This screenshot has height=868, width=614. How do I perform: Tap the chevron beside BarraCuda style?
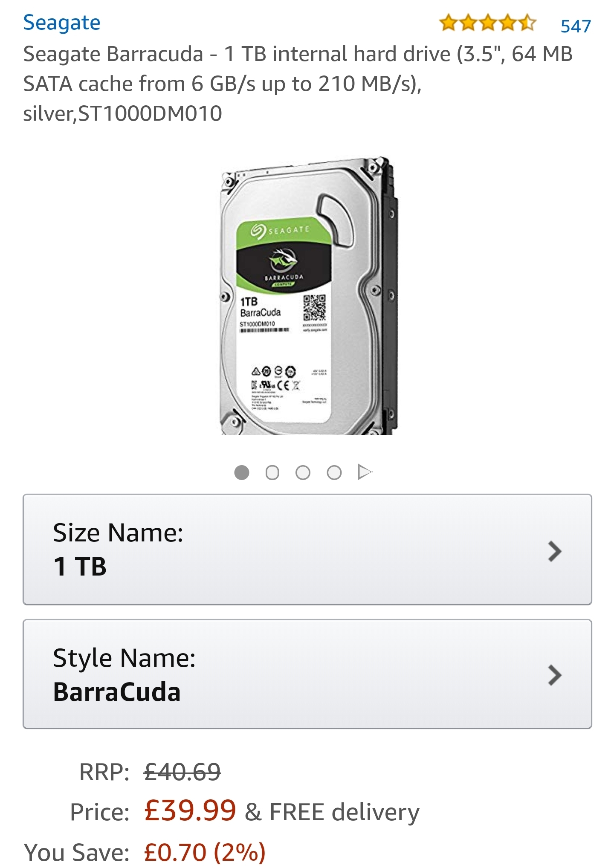554,675
